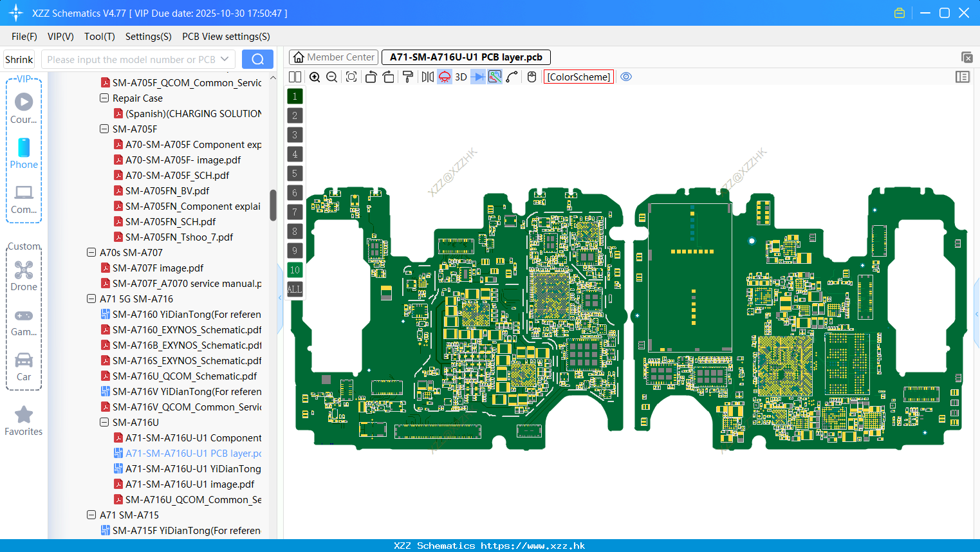Open the right side panel icon
This screenshot has height=552, width=980.
click(963, 77)
